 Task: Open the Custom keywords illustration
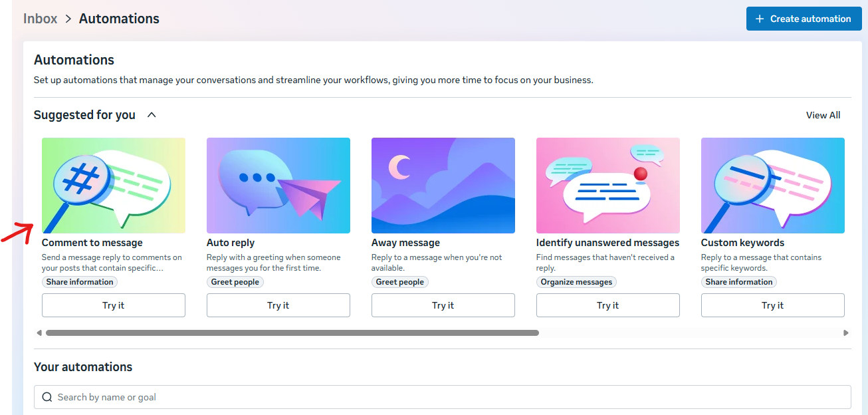click(x=773, y=186)
